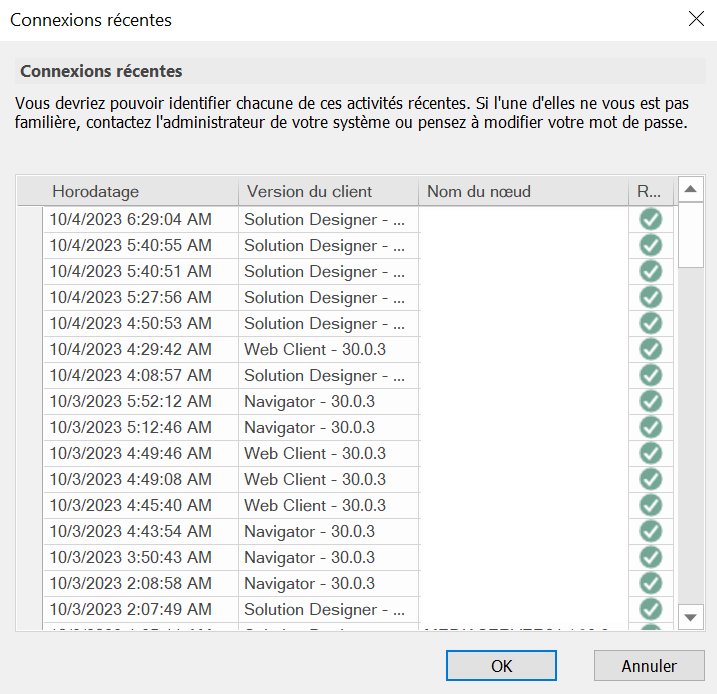Click success icon for 10/3/2023 2:07:49 AM

coord(651,609)
